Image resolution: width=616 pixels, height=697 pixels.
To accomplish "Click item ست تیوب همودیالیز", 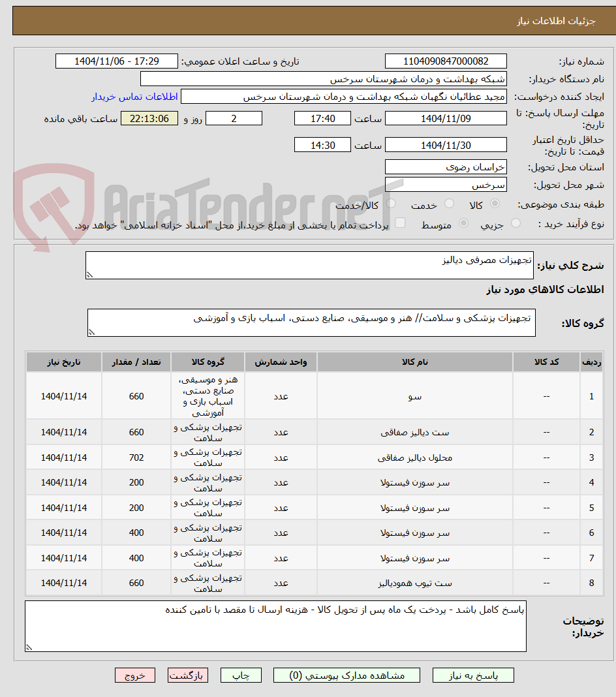I will coord(414,583).
